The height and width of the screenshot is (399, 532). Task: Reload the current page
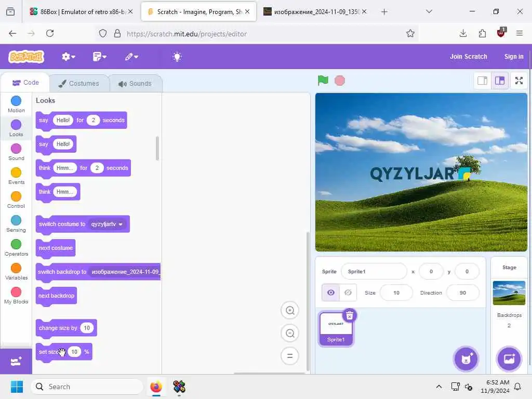point(50,34)
